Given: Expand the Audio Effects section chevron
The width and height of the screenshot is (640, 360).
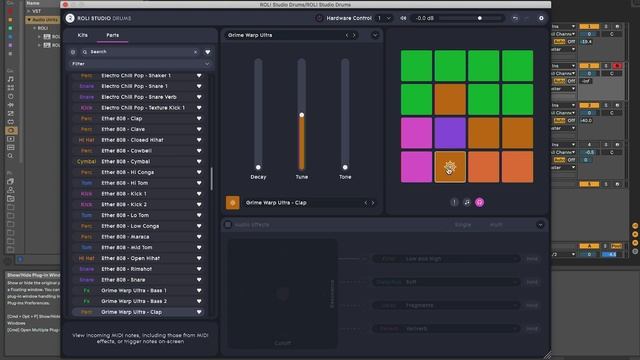Looking at the screenshot, I should (540, 225).
